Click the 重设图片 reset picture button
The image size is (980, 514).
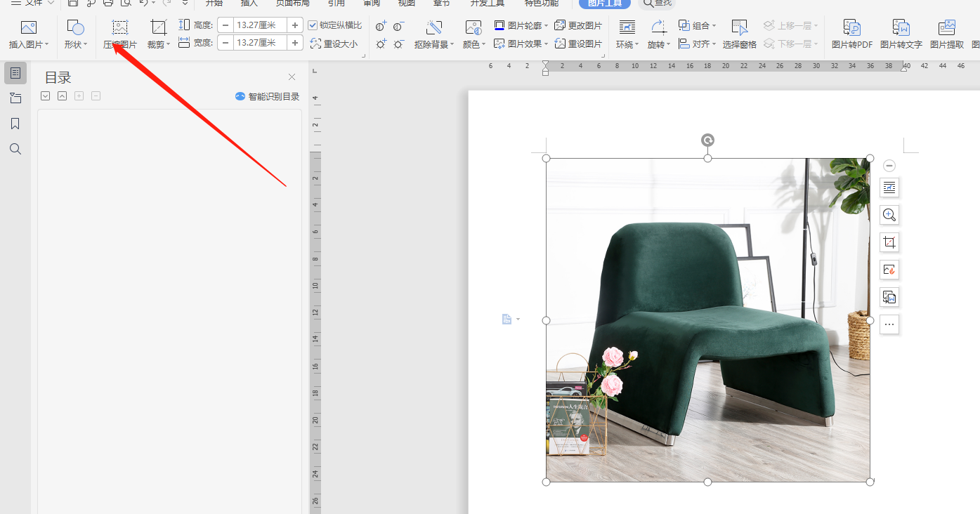(x=578, y=44)
